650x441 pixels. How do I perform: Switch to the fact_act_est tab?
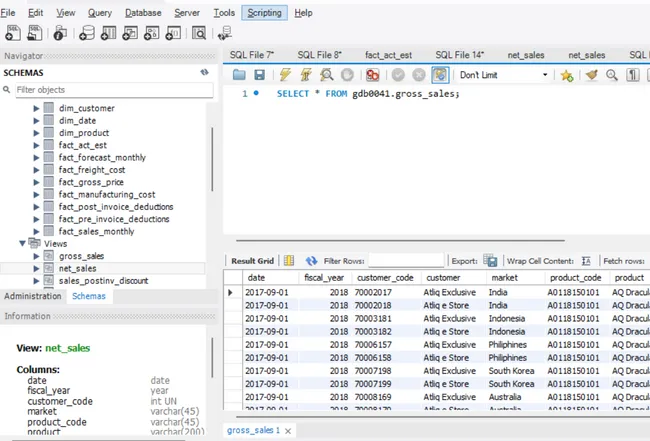point(388,54)
